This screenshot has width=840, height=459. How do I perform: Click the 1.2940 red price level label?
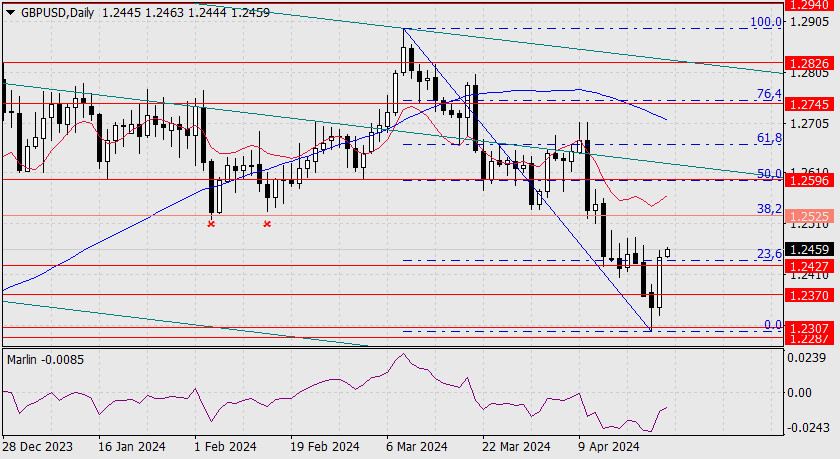coord(809,5)
